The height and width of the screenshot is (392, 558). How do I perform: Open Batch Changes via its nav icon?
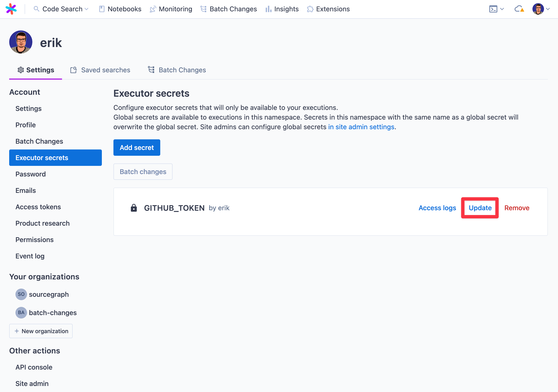(x=203, y=9)
